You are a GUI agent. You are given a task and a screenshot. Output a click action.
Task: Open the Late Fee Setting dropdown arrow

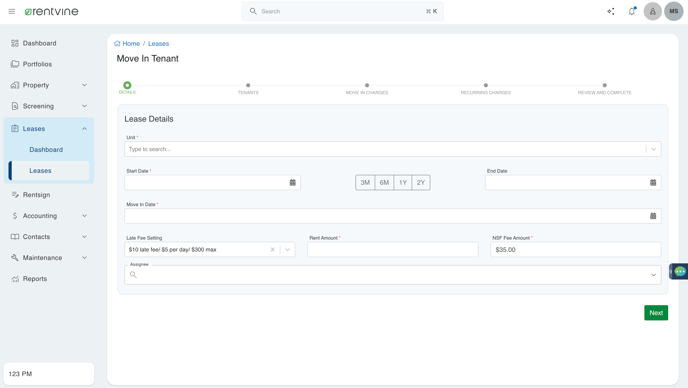287,249
